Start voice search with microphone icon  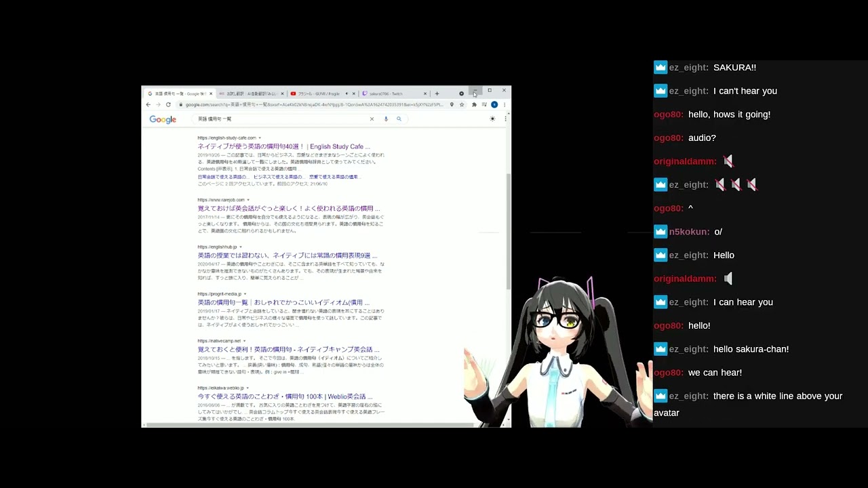[x=386, y=119]
